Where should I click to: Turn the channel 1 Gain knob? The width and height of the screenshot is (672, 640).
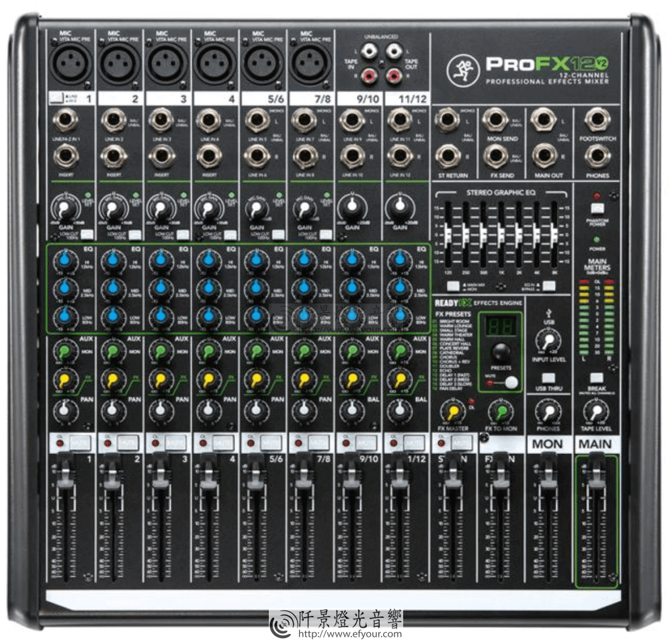click(x=66, y=209)
